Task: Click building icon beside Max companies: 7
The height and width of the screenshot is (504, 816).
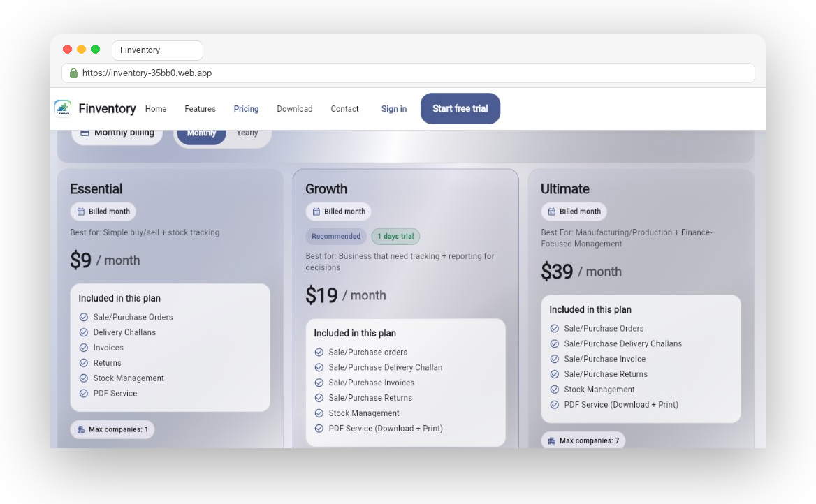Action: [x=552, y=441]
